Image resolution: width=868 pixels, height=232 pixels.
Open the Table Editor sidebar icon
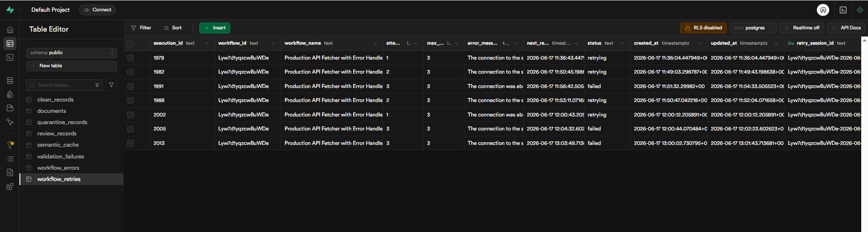coord(10,44)
